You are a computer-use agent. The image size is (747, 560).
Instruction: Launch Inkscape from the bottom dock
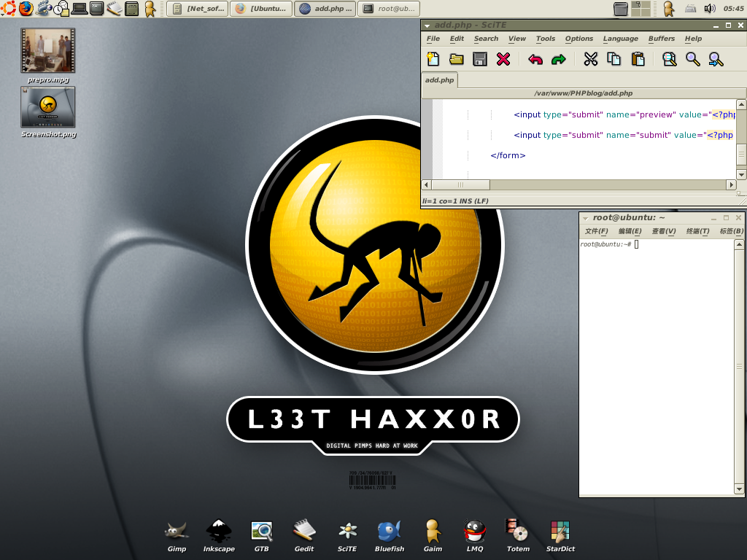(219, 536)
